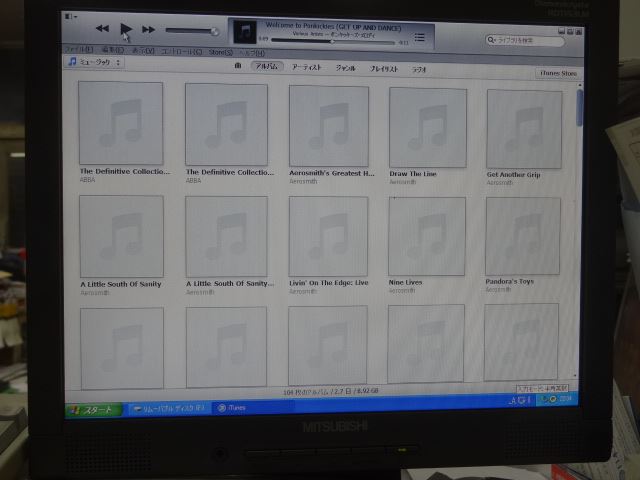
Task: Click the Next track fast-forward button
Action: click(x=148, y=29)
